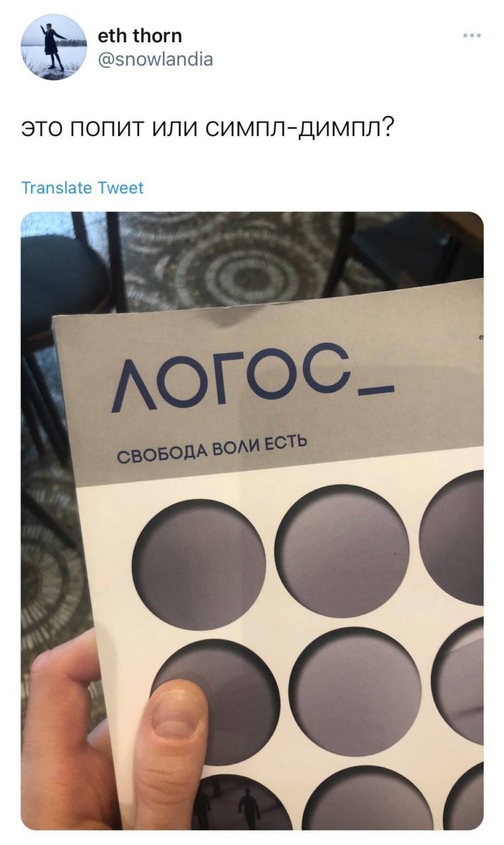The image size is (504, 845).
Task: Open the attached photo of the magazine
Action: pos(252,520)
